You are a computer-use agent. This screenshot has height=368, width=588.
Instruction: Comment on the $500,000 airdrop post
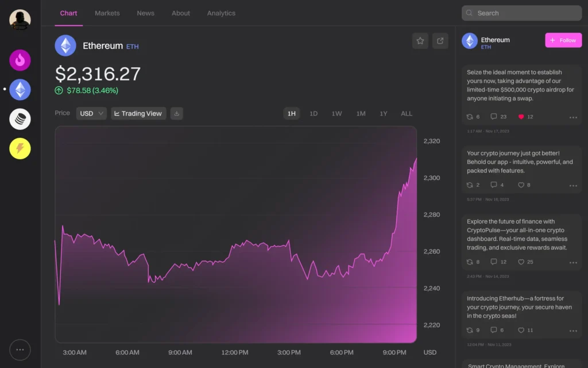[493, 116]
